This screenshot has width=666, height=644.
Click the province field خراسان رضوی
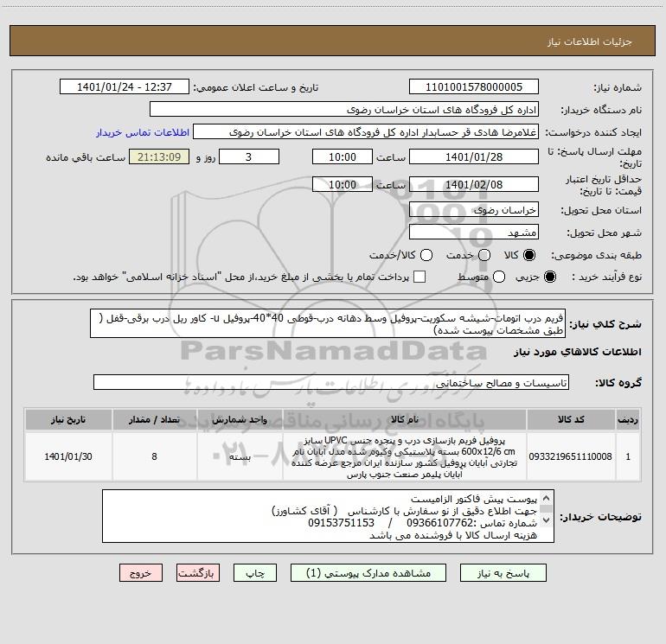point(474,210)
